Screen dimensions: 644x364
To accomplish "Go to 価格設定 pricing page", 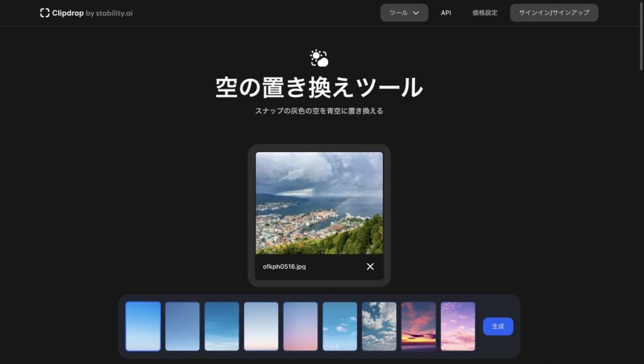I will point(485,13).
